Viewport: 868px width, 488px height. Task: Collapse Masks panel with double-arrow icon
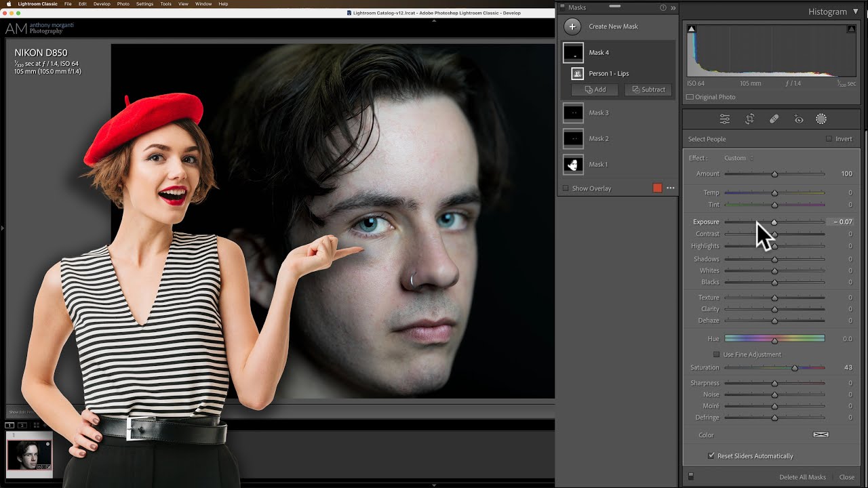[673, 8]
